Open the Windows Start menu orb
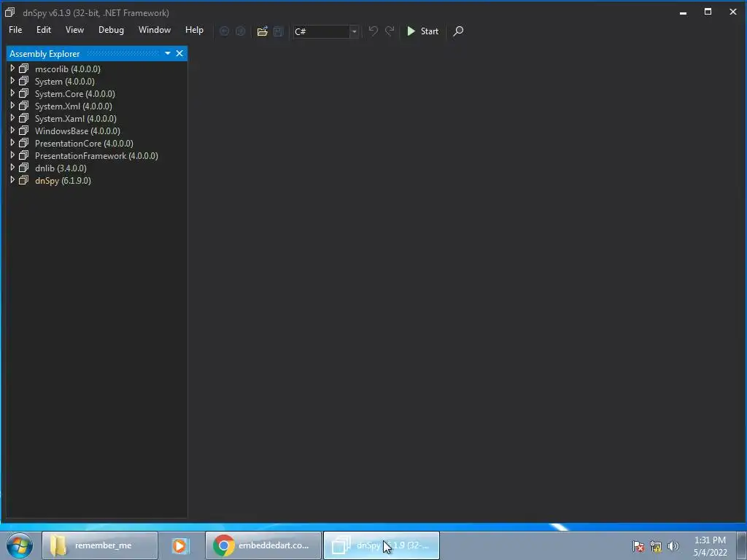Image resolution: width=747 pixels, height=560 pixels. pyautogui.click(x=20, y=545)
